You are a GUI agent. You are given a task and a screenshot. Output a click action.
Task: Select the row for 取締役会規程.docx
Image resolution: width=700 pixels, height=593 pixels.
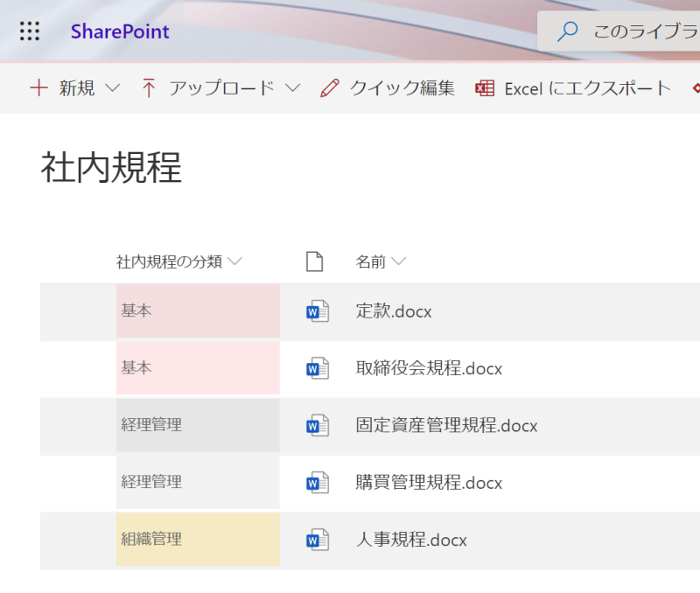(x=78, y=367)
